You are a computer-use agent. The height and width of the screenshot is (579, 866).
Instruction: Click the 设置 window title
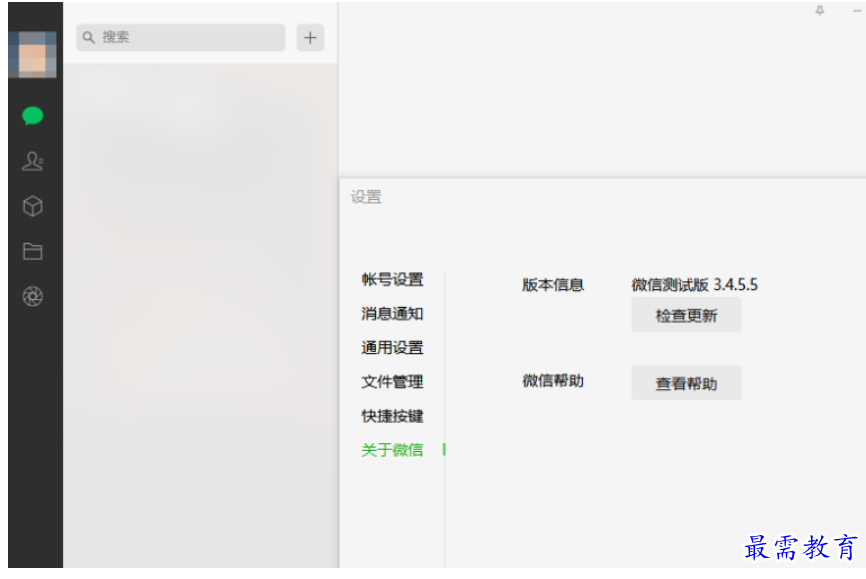coord(366,197)
